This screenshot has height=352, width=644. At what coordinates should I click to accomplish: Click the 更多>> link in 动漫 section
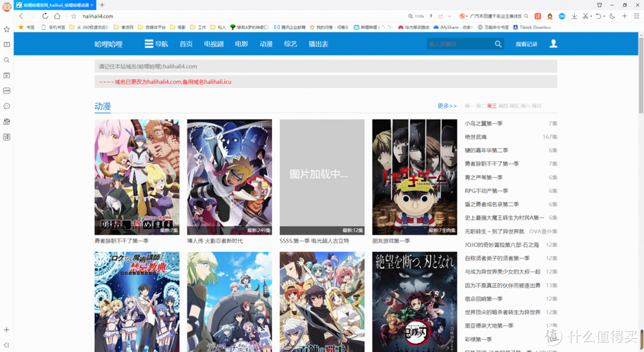pyautogui.click(x=447, y=106)
